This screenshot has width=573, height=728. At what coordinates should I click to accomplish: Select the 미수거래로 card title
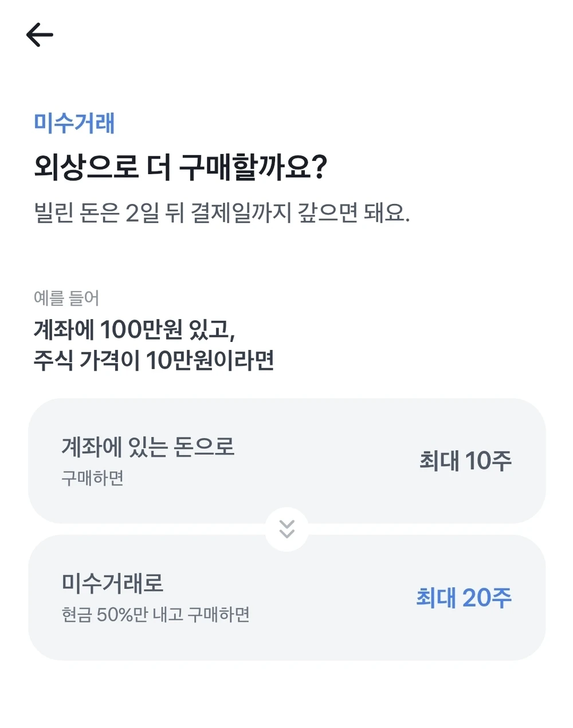[x=113, y=584]
